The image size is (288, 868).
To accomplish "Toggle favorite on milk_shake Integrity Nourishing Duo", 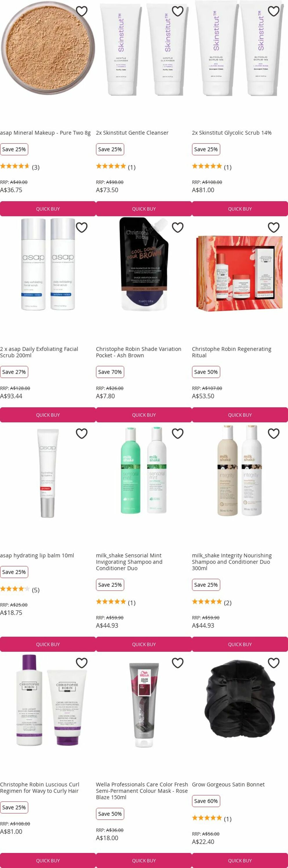I will [274, 433].
